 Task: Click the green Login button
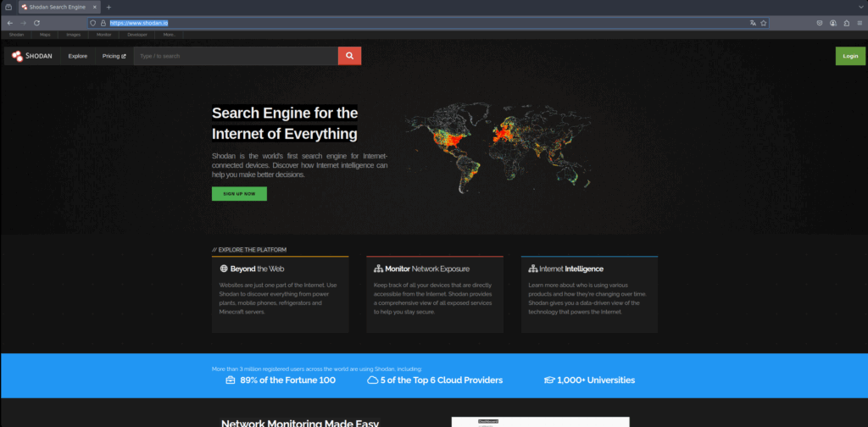[x=850, y=56]
